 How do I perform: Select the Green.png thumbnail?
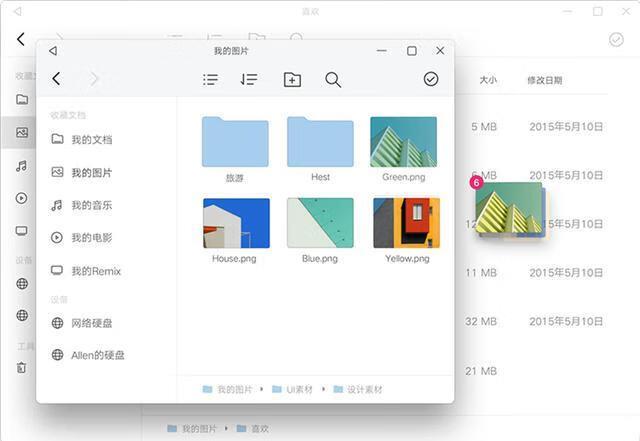point(403,142)
